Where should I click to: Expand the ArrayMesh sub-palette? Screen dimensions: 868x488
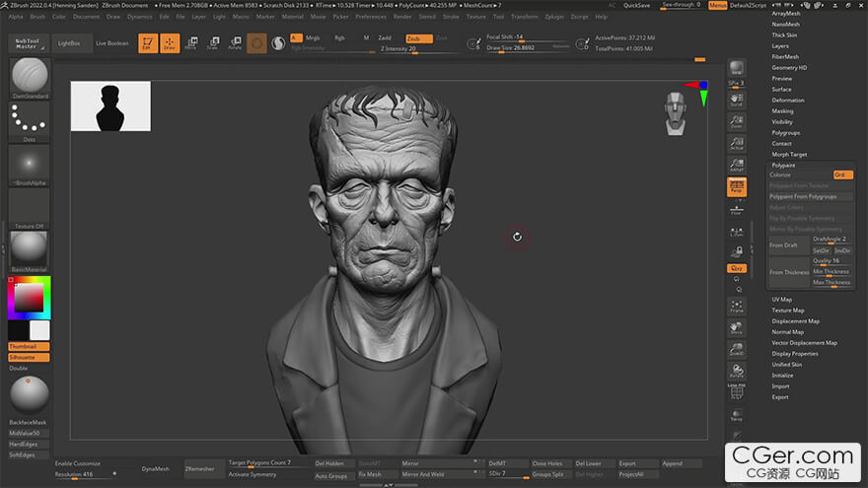[785, 13]
